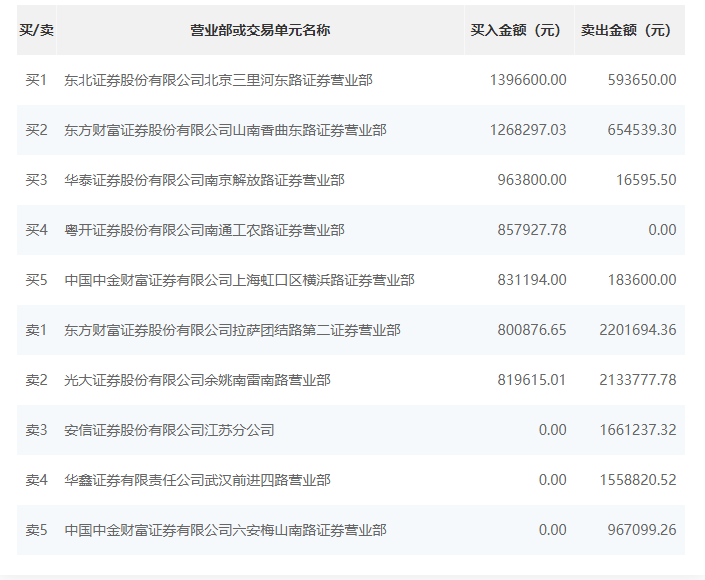
Task: Click sell amount 2133777.78
Action: coord(638,380)
